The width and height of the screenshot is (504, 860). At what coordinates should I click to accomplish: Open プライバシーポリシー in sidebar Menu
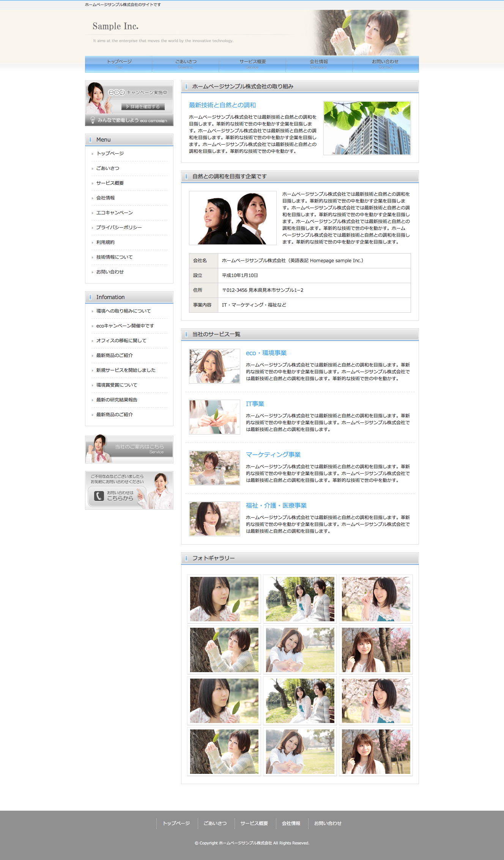(119, 227)
